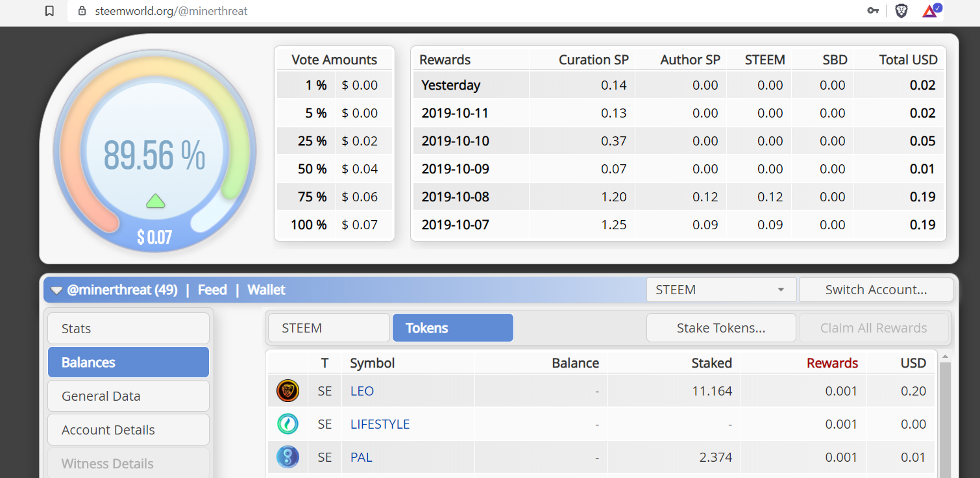Click the padlock site security icon
Image resolution: width=980 pixels, height=478 pixels.
click(82, 11)
